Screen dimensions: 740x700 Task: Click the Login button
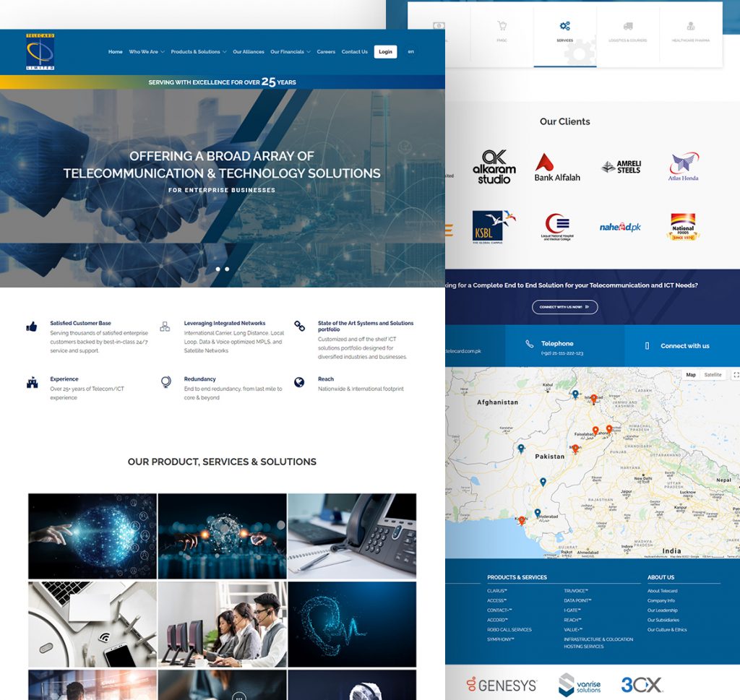(385, 52)
